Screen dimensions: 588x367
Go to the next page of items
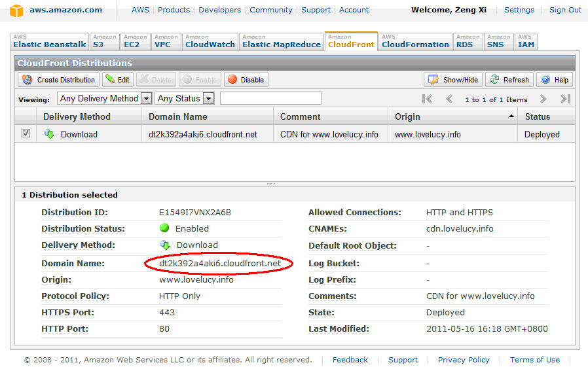[x=543, y=99]
